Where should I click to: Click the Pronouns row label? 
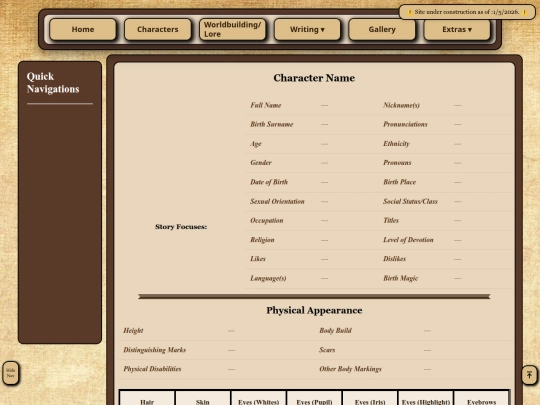pyautogui.click(x=397, y=163)
